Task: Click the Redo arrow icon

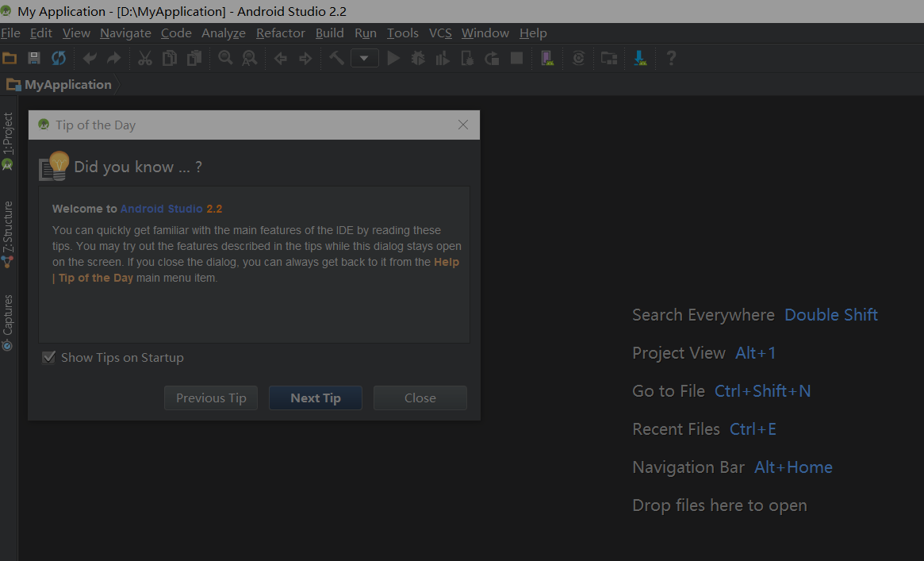Action: click(x=113, y=59)
